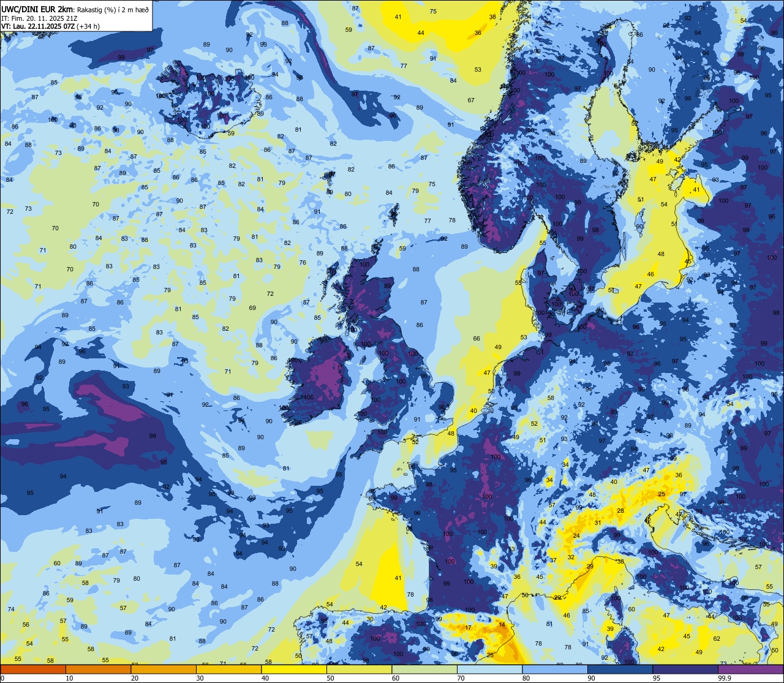Click the initial time line 'IT: Fim. 20. 11. 2025 21Z'
This screenshot has height=683, width=784.
pyautogui.click(x=39, y=18)
